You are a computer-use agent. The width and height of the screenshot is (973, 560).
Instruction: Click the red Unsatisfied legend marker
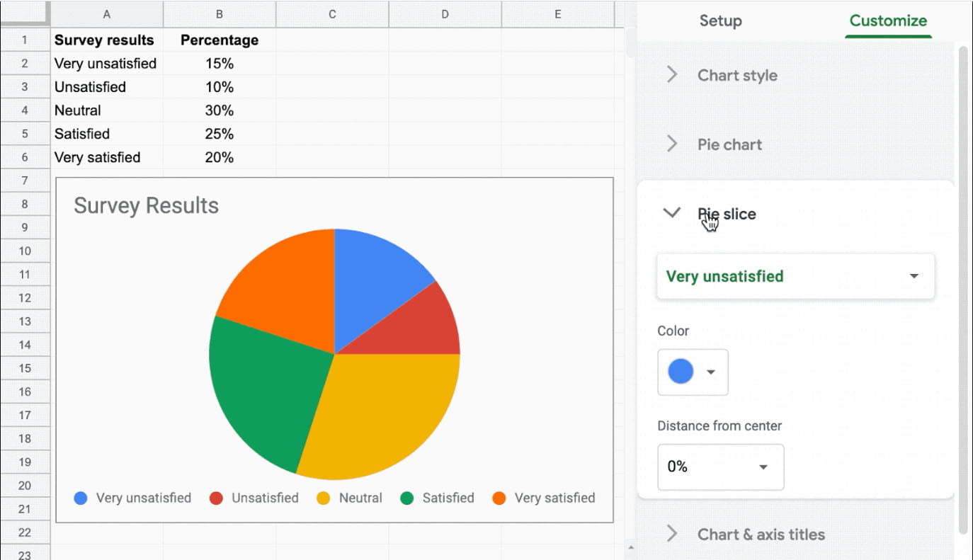216,498
